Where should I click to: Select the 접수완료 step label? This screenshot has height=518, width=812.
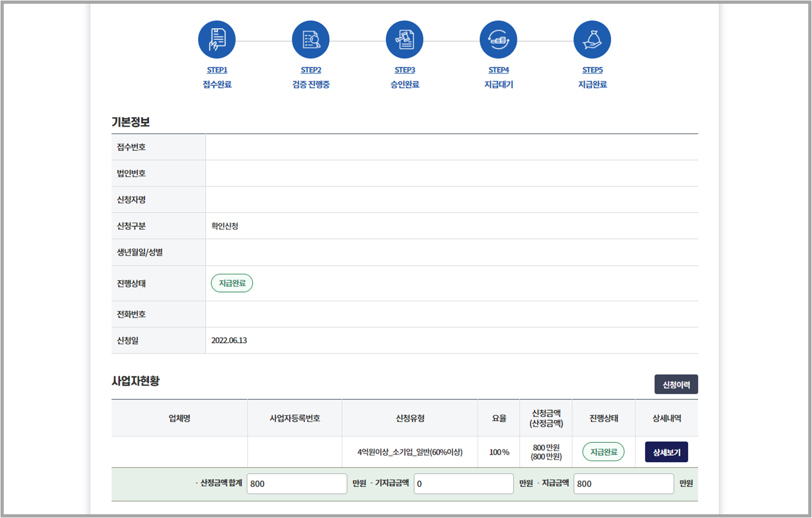[217, 84]
